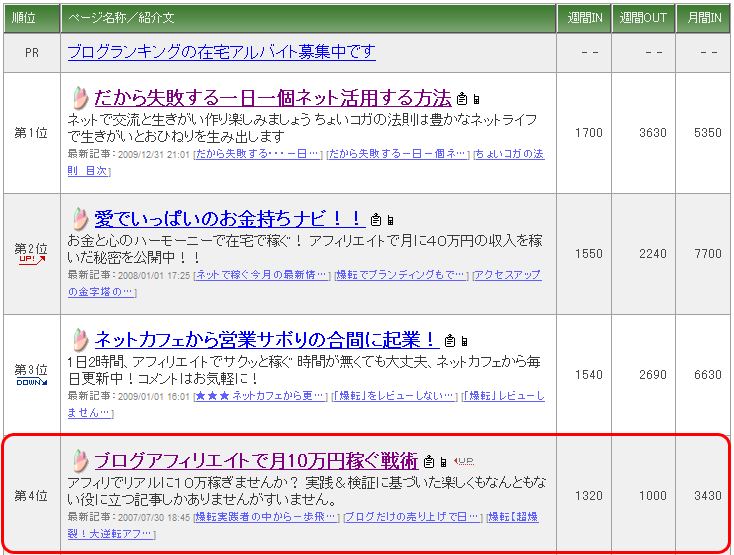
Task: Open recent article だから失敗する･･･一日…
Action: (x=257, y=153)
